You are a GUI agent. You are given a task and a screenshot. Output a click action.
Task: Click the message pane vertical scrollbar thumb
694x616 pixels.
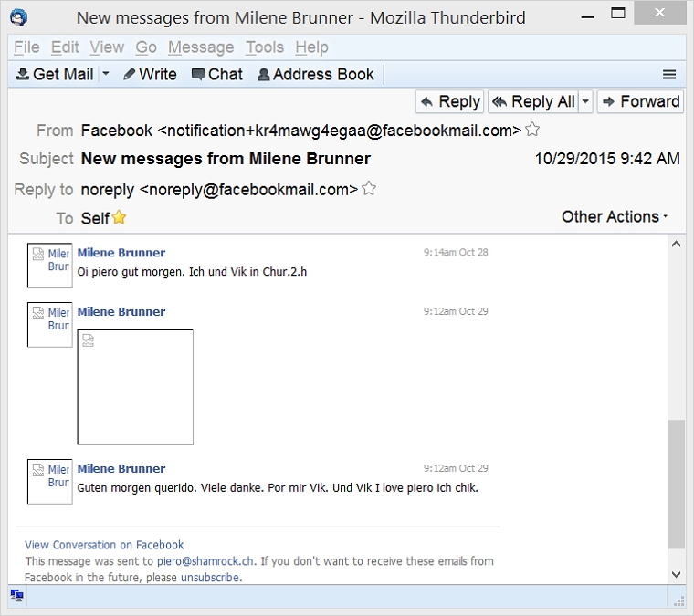676,484
